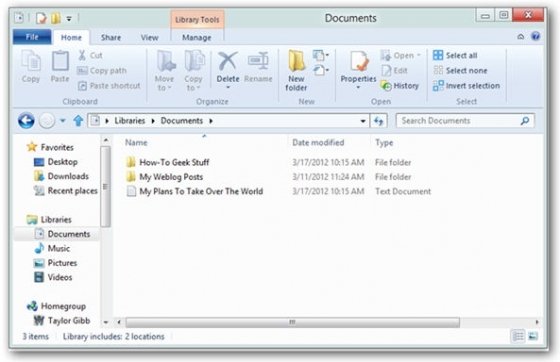Select Favorites in navigation pane

51,147
